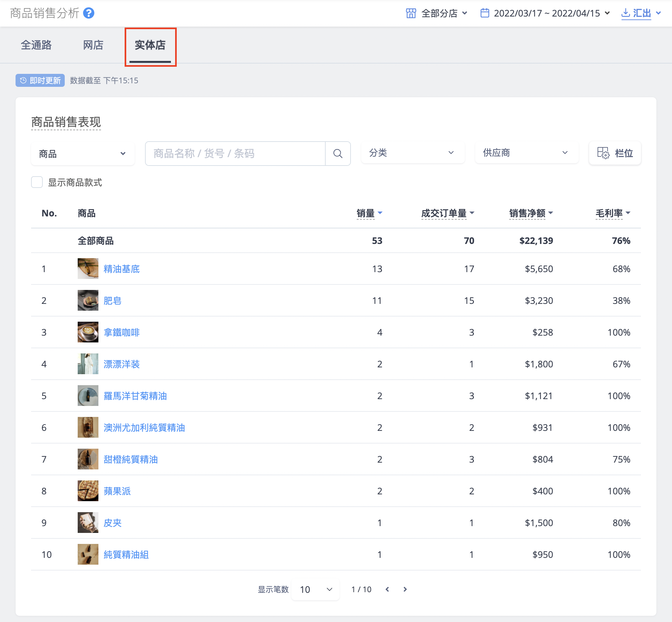Open product link 肥皂

[112, 300]
